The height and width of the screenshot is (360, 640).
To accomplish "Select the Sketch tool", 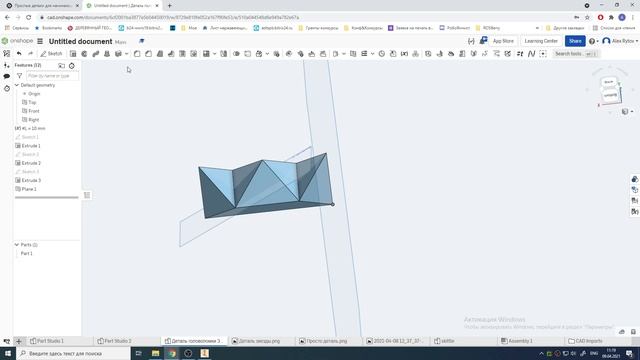I will click(x=51, y=53).
